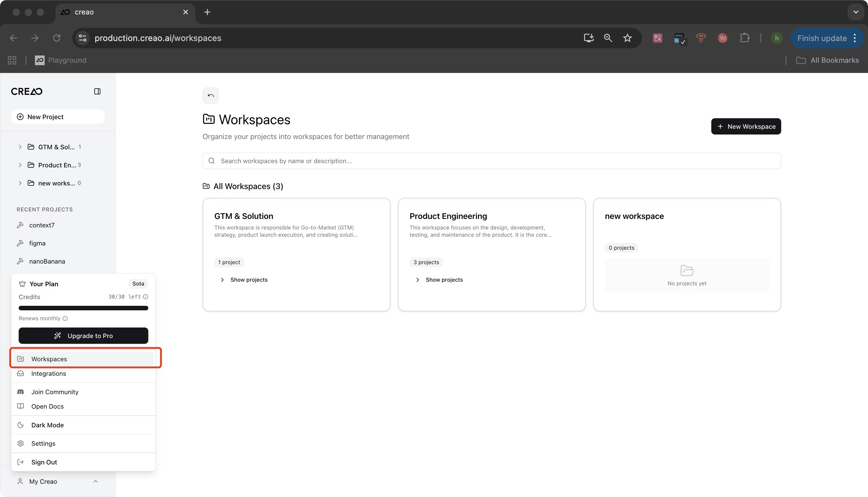Select Settings in the popup menu
This screenshot has height=497, width=868.
pyautogui.click(x=43, y=444)
